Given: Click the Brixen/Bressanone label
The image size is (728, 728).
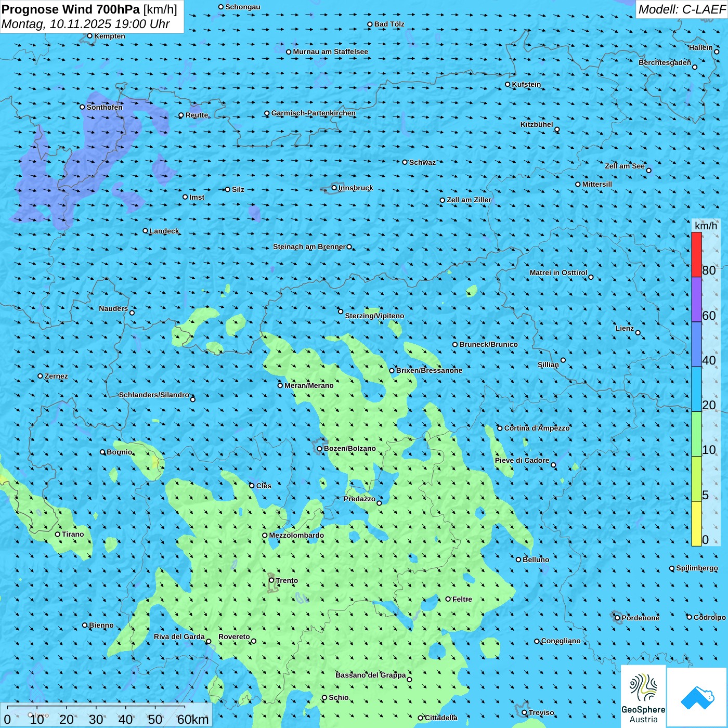Looking at the screenshot, I should click(429, 370).
